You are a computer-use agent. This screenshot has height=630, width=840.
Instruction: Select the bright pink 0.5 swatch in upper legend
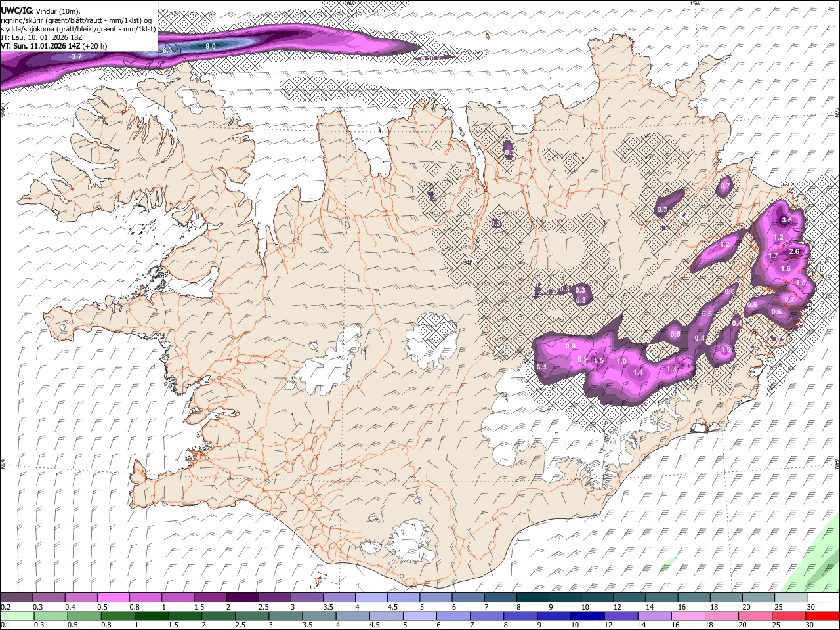point(114,598)
